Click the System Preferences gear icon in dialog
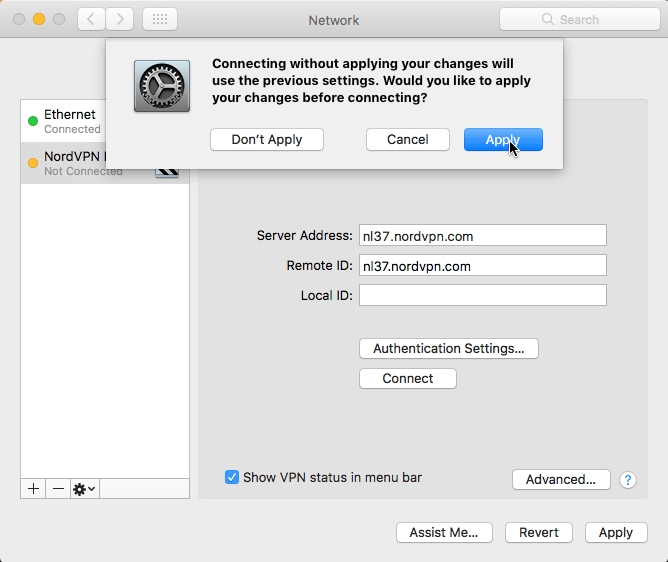This screenshot has width=668, height=562. tap(162, 85)
